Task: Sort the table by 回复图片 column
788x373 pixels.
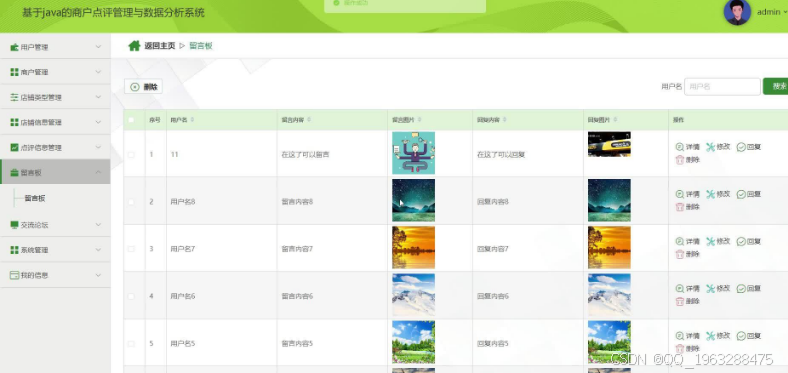Action: click(x=615, y=120)
